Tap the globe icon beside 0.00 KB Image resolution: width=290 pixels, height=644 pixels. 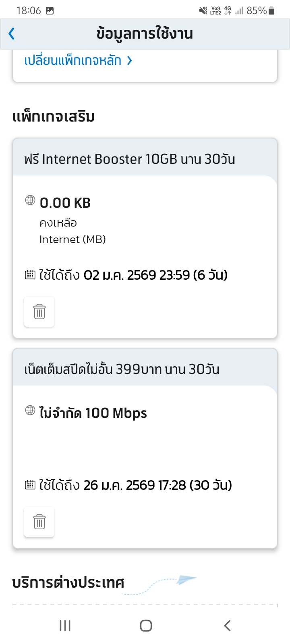(x=30, y=200)
